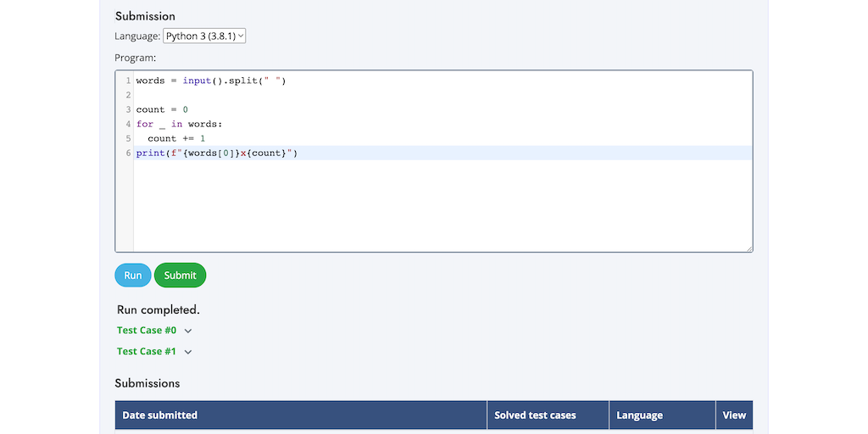The image size is (868, 434).
Task: Click the Date submitted column header
Action: (x=160, y=415)
